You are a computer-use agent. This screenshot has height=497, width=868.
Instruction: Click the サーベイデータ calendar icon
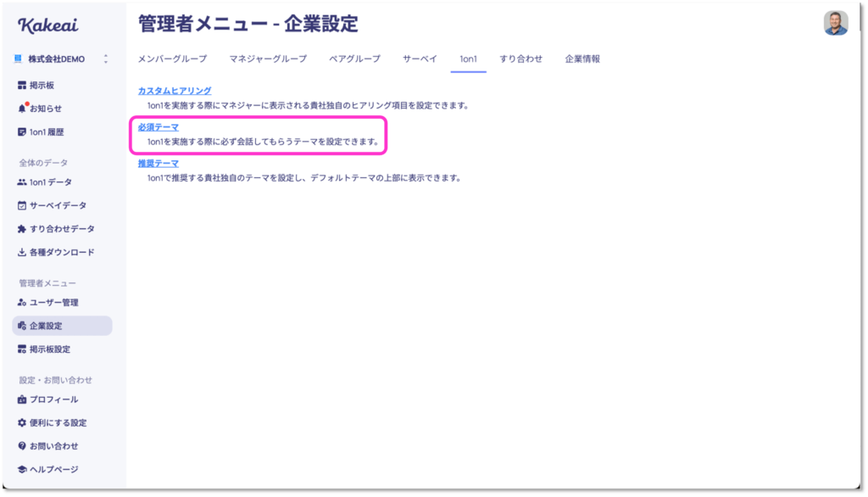point(21,205)
